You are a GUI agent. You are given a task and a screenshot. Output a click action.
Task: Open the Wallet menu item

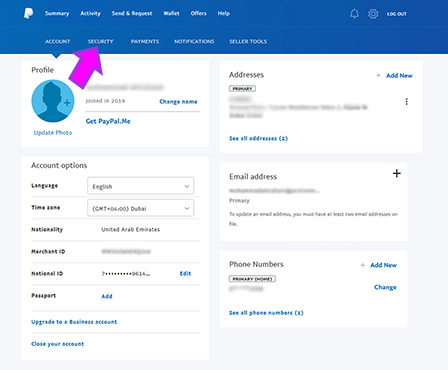click(171, 13)
